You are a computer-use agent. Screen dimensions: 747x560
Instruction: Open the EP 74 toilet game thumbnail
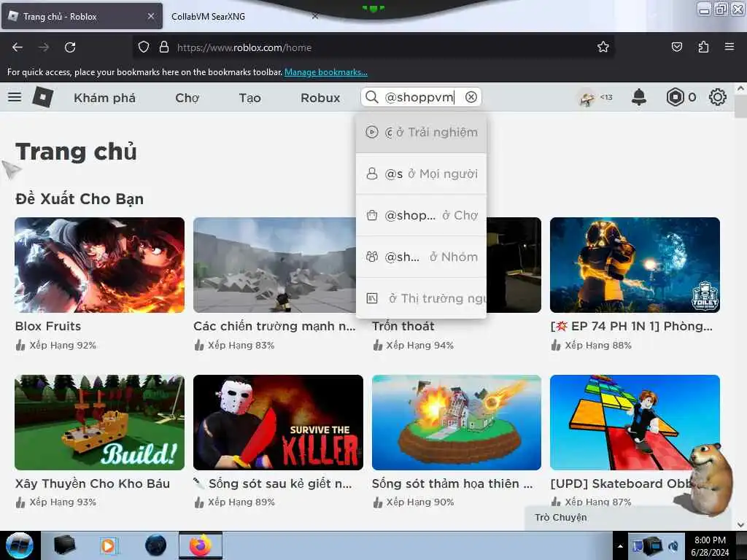tap(635, 265)
